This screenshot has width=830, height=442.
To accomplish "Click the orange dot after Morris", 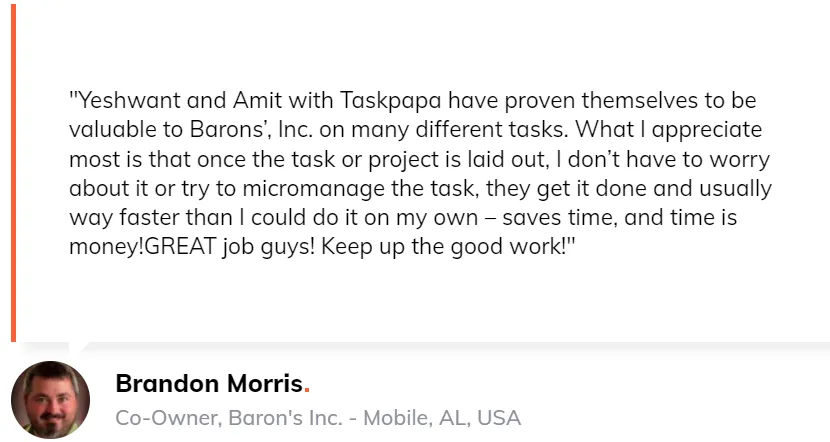I will click(307, 391).
